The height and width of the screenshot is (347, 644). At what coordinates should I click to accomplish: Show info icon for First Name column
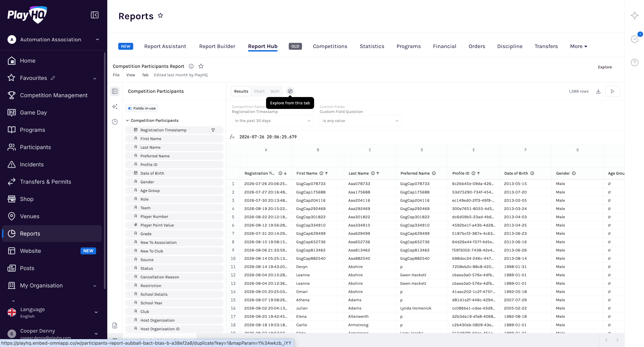[321, 173]
